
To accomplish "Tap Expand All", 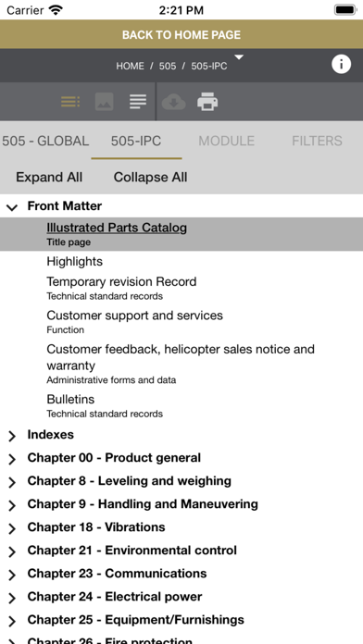I will click(x=49, y=177).
